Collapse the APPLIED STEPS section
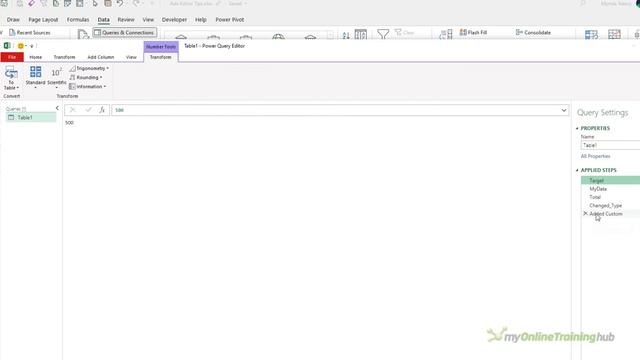This screenshot has height=360, width=640. click(x=577, y=170)
